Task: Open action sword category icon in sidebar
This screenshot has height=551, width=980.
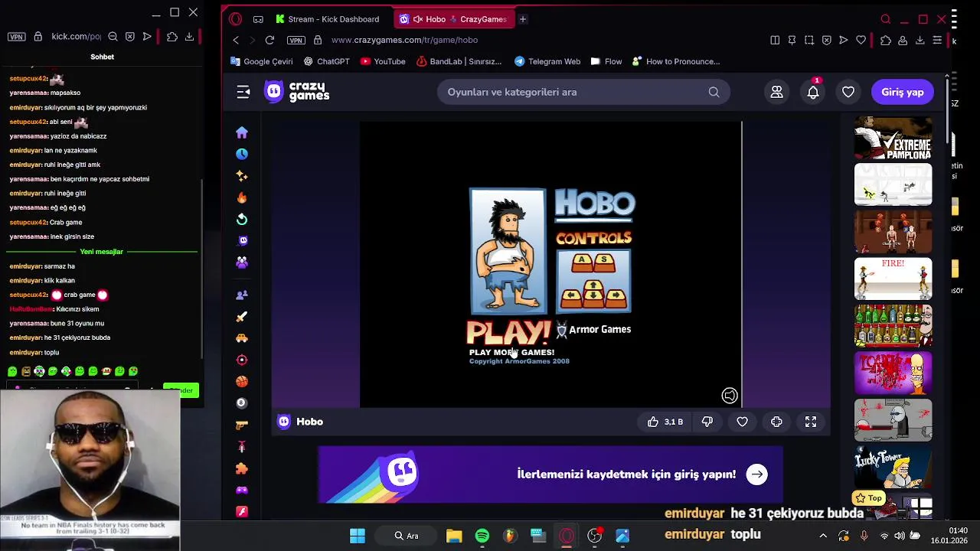Action: tap(242, 316)
